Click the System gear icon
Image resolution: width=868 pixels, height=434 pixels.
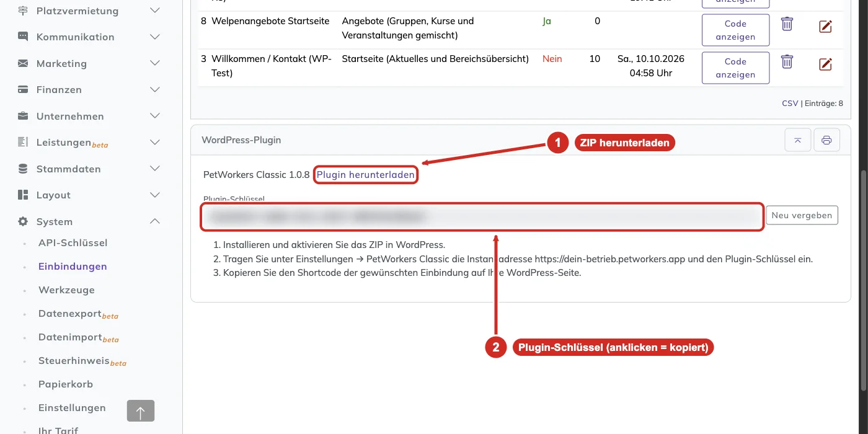(23, 221)
